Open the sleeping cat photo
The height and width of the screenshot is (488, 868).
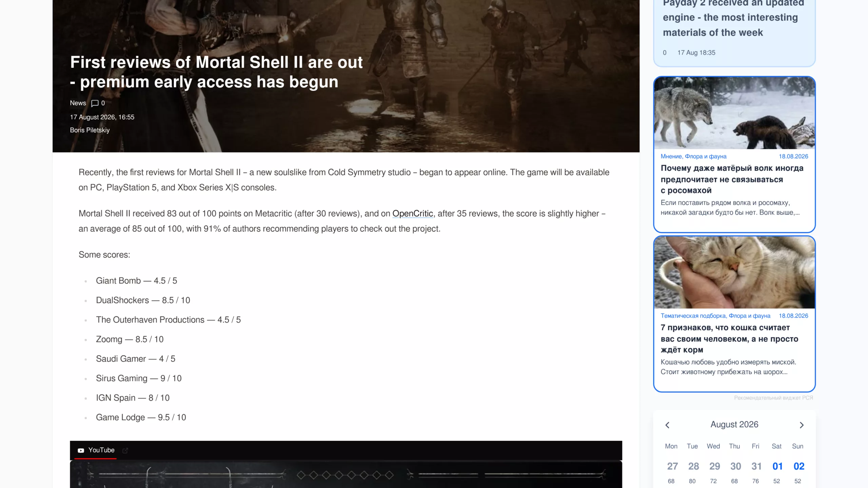click(x=734, y=272)
